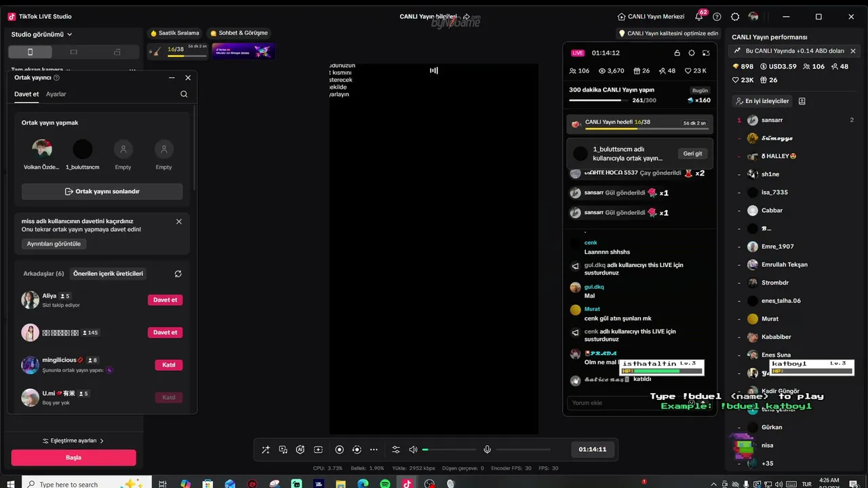This screenshot has width=868, height=488.
Task: Switch to Önerilen içerik üreticileri tab
Action: 108,274
